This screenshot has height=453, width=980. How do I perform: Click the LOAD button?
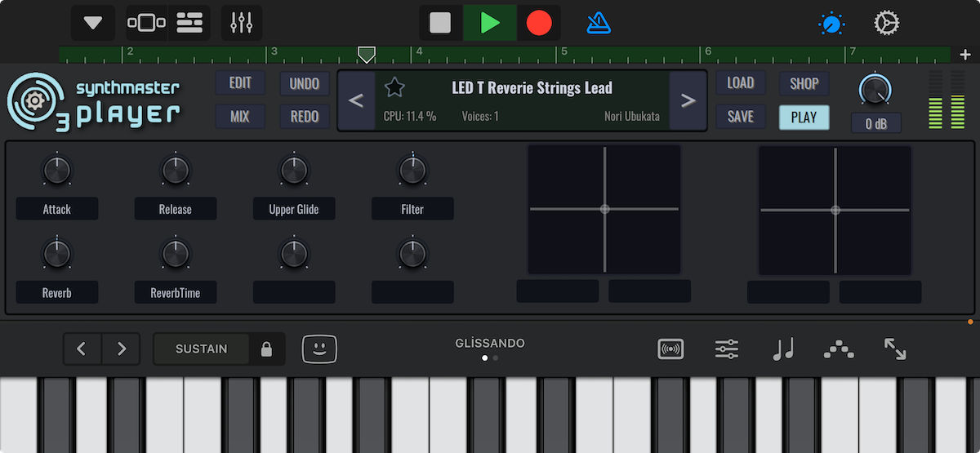[740, 83]
